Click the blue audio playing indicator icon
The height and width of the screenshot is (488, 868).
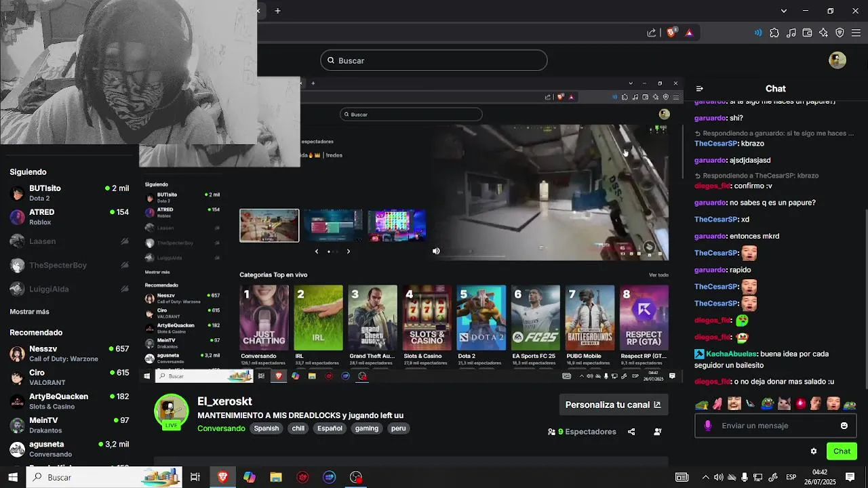(x=758, y=33)
